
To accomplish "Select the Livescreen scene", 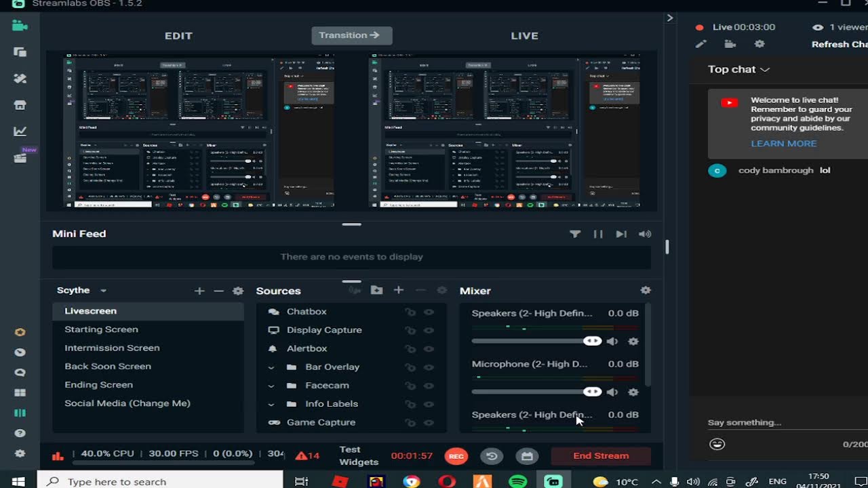I will pyautogui.click(x=148, y=311).
